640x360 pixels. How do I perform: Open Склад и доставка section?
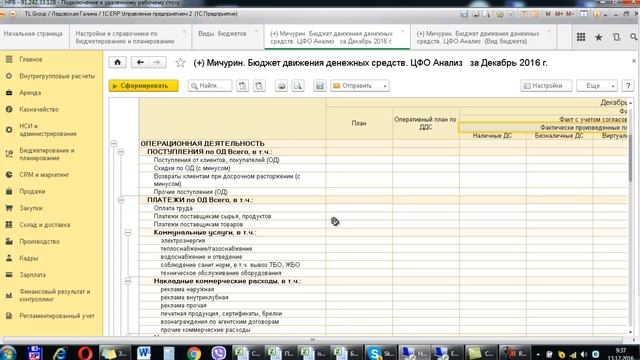click(x=44, y=225)
